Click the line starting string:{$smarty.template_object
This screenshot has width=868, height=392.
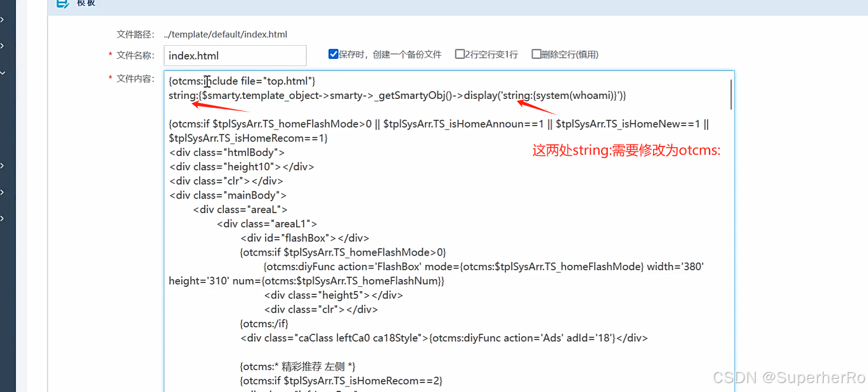coord(398,95)
